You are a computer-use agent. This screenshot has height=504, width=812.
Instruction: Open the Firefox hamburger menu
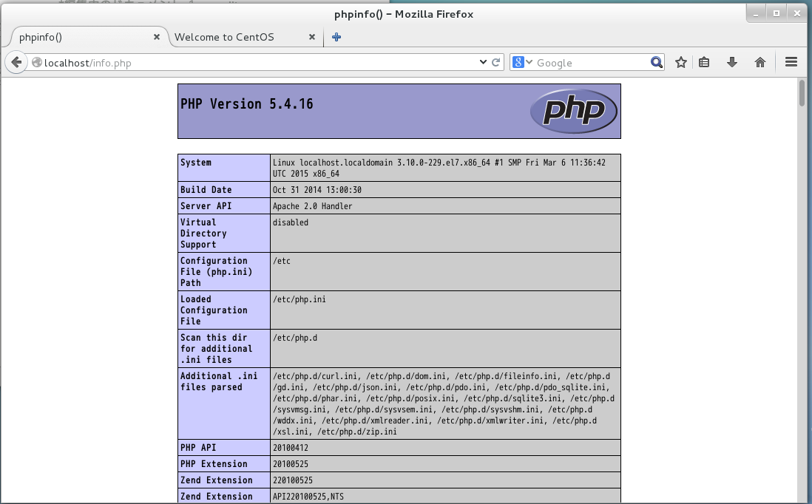791,62
